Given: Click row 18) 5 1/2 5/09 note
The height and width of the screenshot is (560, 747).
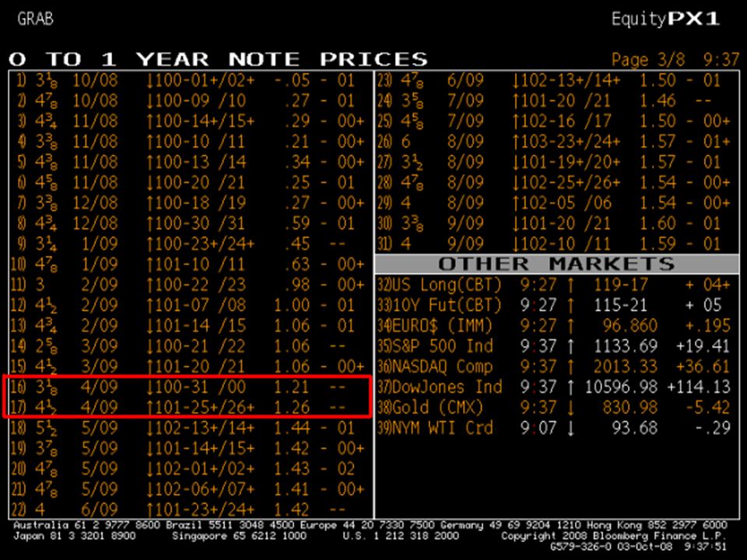Looking at the screenshot, I should pos(191,428).
